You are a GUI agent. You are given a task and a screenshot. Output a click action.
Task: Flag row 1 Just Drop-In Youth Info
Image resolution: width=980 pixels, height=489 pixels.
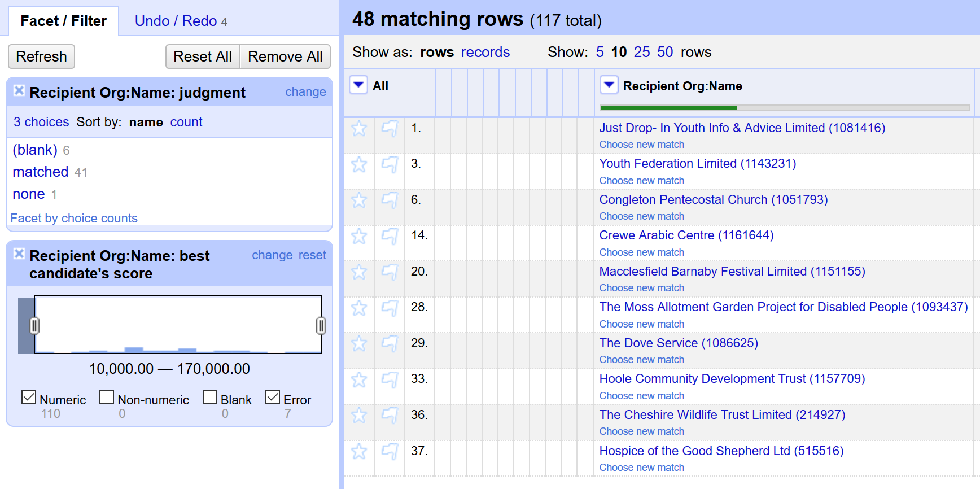click(390, 129)
